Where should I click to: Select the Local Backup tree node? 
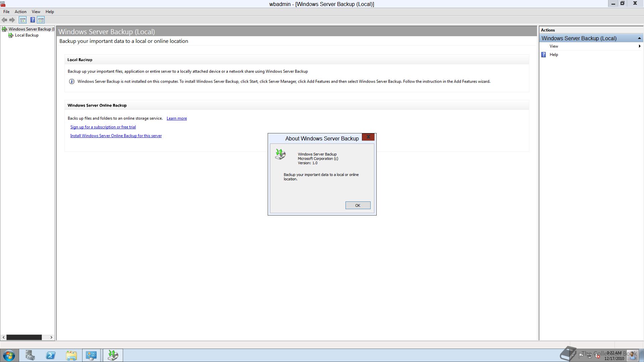click(x=27, y=35)
